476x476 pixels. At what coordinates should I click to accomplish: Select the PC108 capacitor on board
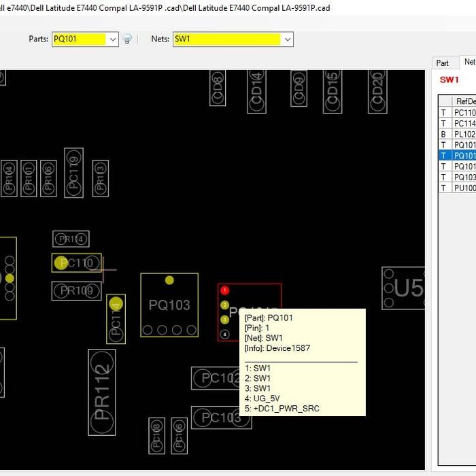click(156, 436)
